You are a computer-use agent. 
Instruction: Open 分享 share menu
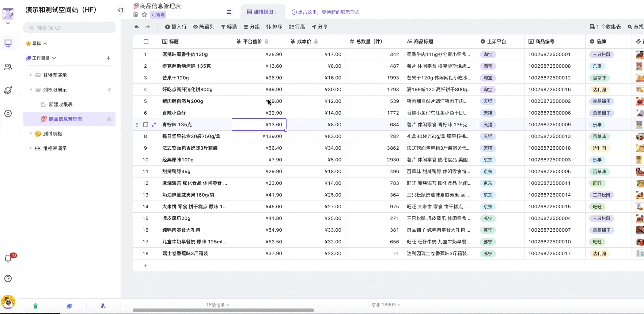[320, 27]
